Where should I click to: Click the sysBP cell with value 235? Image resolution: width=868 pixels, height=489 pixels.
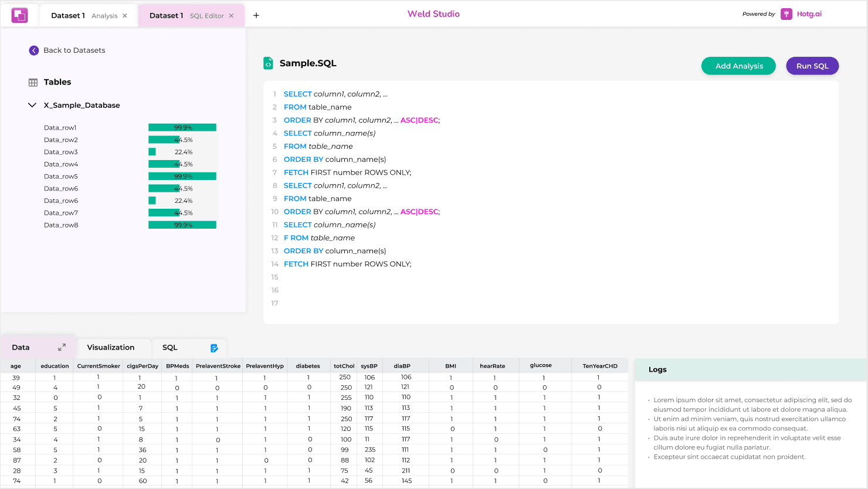(x=370, y=450)
